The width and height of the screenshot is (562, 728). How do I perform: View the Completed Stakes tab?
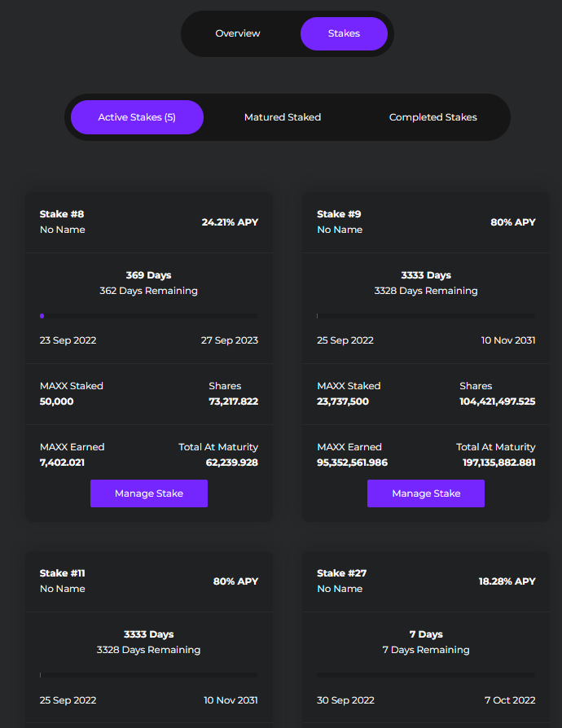pyautogui.click(x=433, y=117)
